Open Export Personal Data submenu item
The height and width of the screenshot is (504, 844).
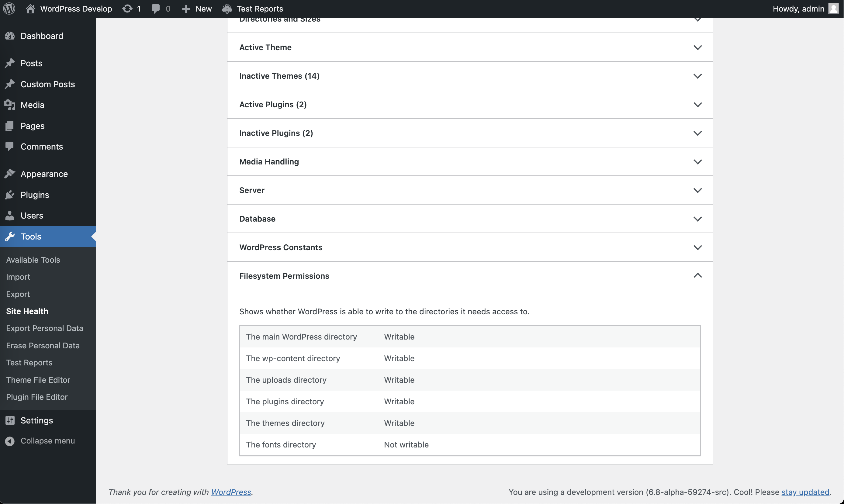click(x=44, y=328)
